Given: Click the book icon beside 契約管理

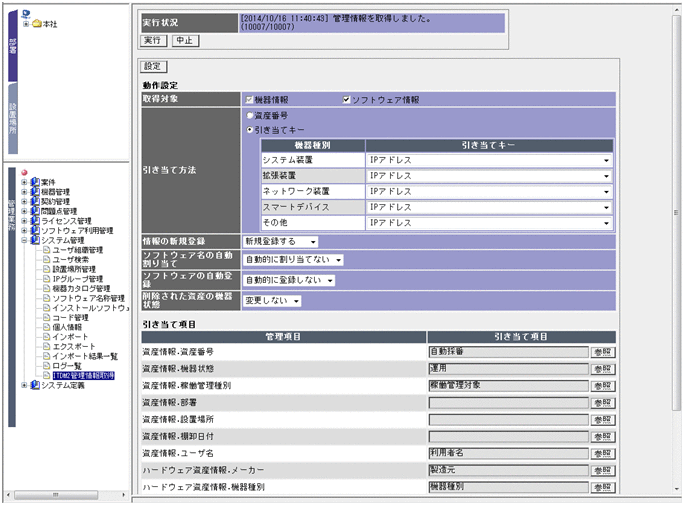Looking at the screenshot, I should point(35,201).
